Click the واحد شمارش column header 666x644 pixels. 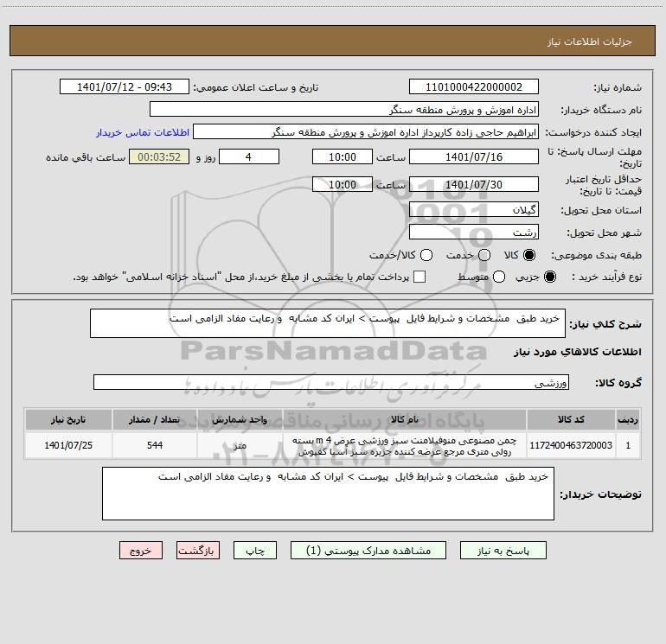pyautogui.click(x=240, y=419)
